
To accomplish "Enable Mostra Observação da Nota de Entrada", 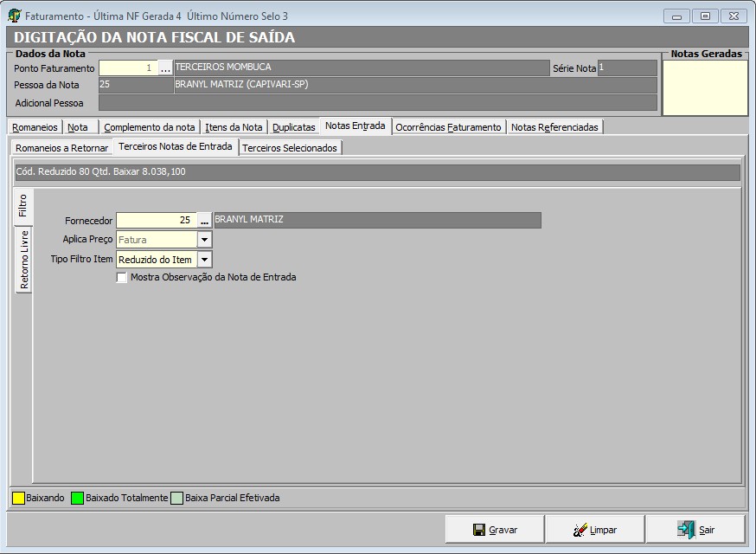I will click(x=122, y=278).
